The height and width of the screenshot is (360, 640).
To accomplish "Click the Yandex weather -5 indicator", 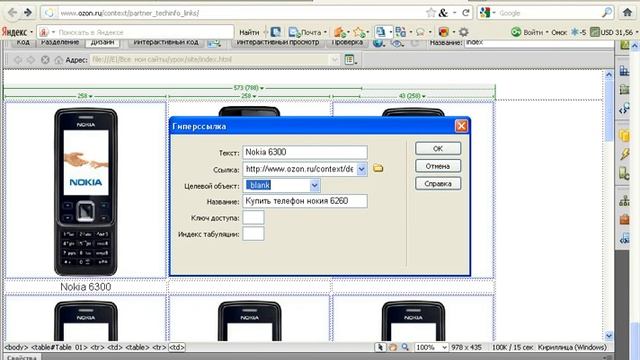I will pos(578,32).
